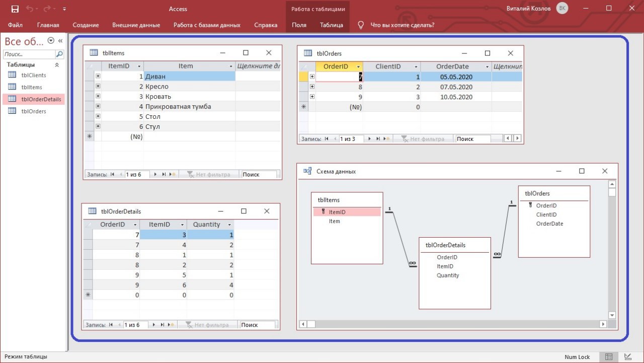Open the OrderID column dropdown in tblOrders
Screen dimensions: 644x363
358,66
